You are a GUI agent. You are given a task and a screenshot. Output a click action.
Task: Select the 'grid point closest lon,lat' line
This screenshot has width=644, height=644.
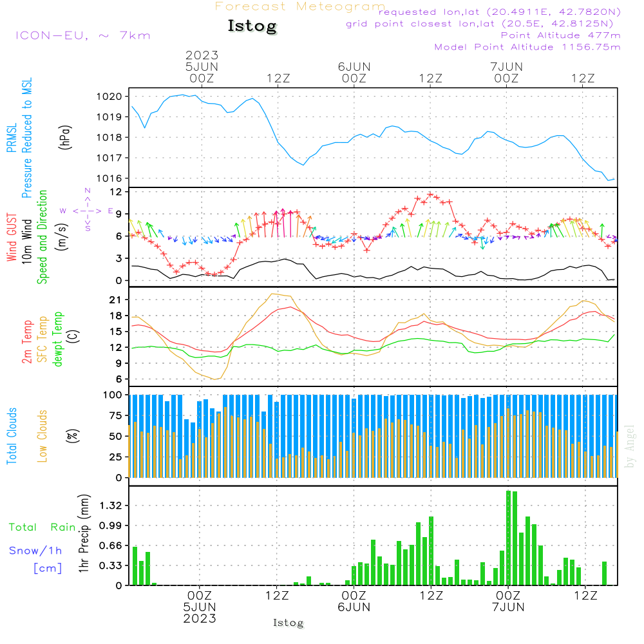click(x=479, y=24)
